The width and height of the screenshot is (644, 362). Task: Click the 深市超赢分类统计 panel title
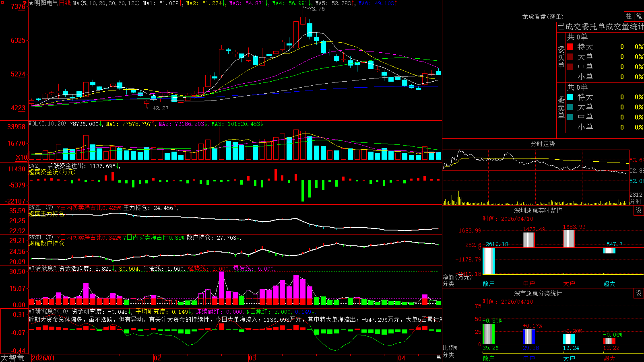538,293
